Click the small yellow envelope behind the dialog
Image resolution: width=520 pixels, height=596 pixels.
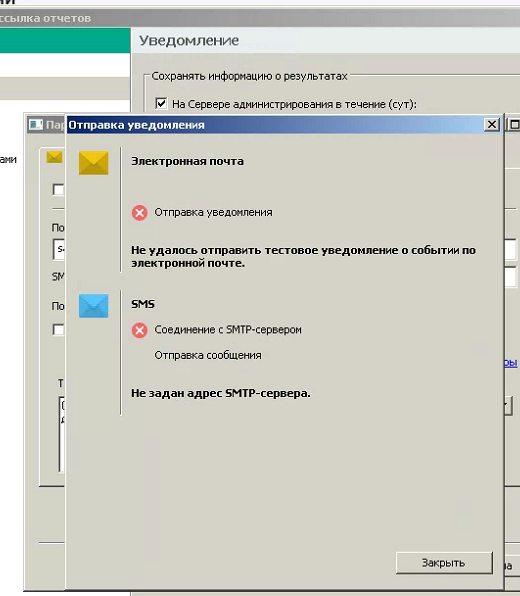click(54, 157)
